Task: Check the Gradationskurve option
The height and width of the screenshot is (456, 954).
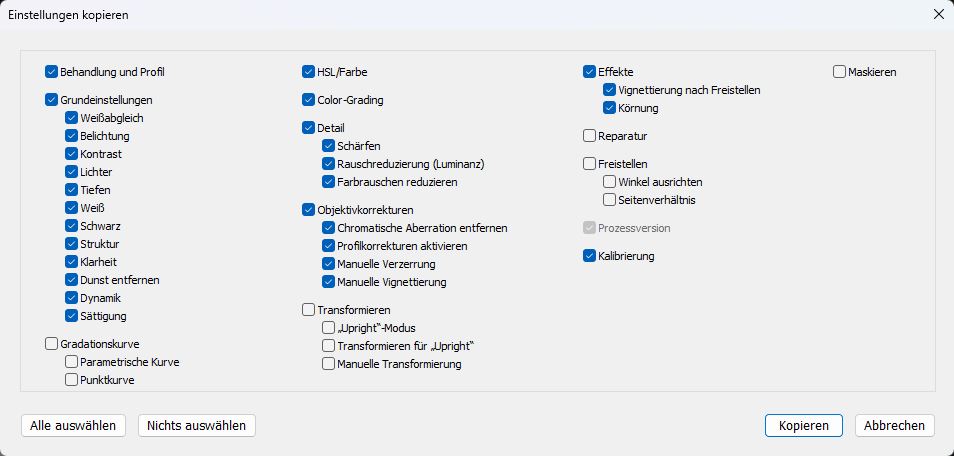Action: click(x=51, y=344)
